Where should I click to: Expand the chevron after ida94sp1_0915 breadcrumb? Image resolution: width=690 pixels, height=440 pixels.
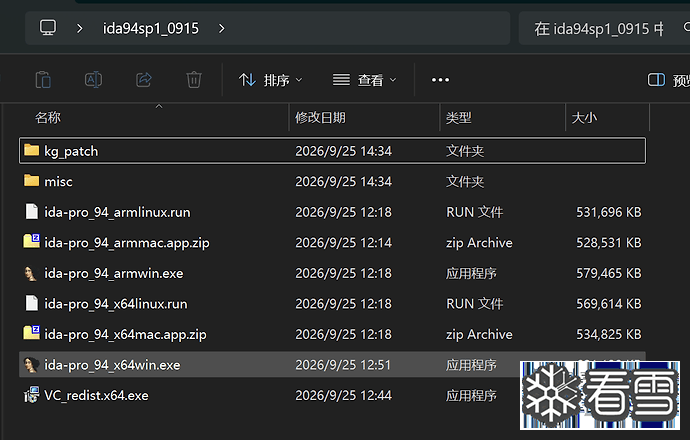tap(222, 29)
